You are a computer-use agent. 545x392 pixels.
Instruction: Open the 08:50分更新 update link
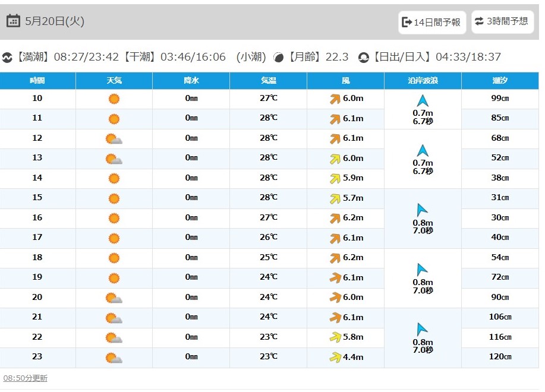(x=26, y=378)
